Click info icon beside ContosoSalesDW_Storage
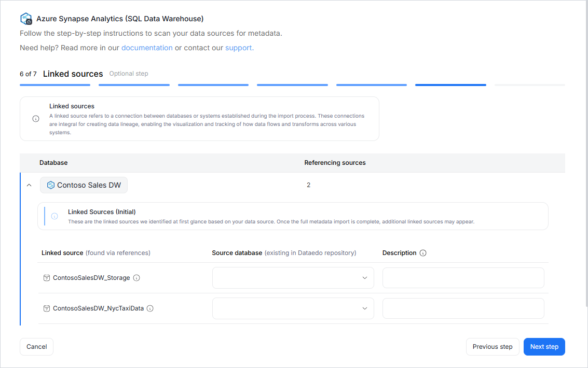This screenshot has height=368, width=588. click(x=136, y=278)
